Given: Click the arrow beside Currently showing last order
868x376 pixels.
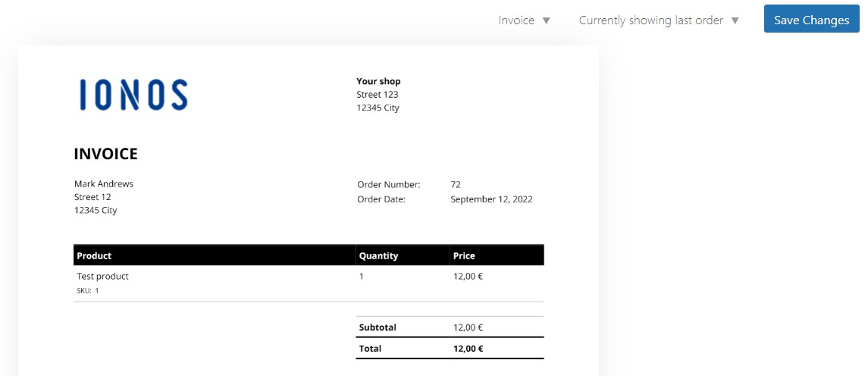Looking at the screenshot, I should [x=735, y=20].
